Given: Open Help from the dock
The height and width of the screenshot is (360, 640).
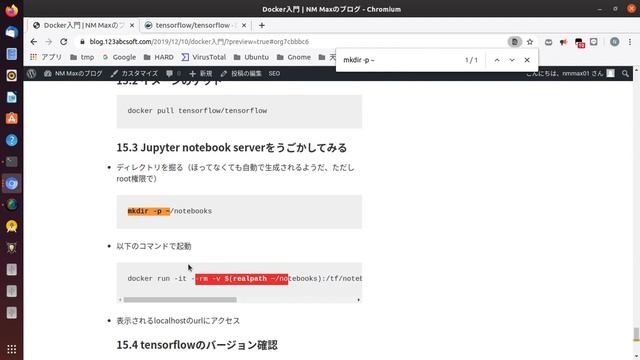Looking at the screenshot, I should [11, 140].
